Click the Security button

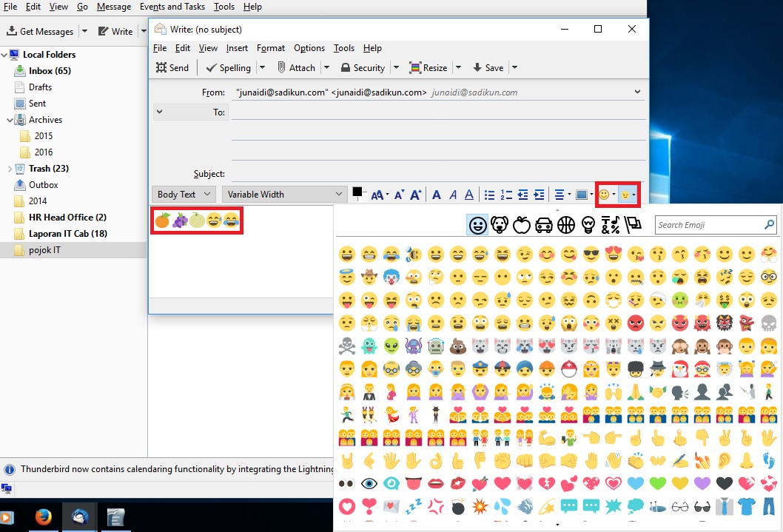pyautogui.click(x=363, y=67)
